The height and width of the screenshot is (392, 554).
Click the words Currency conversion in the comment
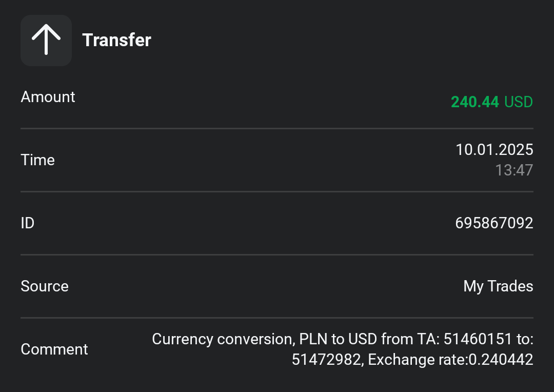[x=222, y=339]
